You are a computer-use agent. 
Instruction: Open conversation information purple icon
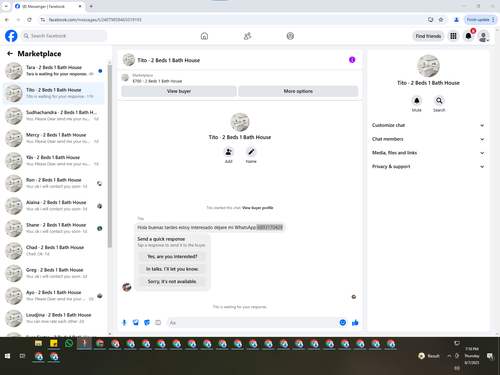coord(352,60)
